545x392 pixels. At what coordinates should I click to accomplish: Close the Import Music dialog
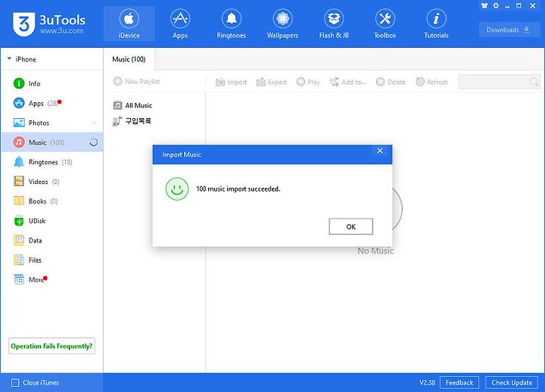(380, 151)
